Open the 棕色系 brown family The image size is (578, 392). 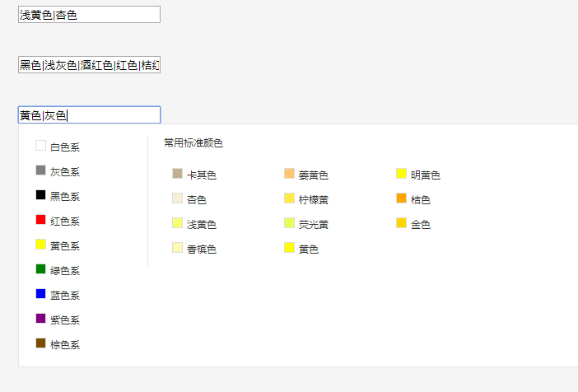click(x=58, y=344)
